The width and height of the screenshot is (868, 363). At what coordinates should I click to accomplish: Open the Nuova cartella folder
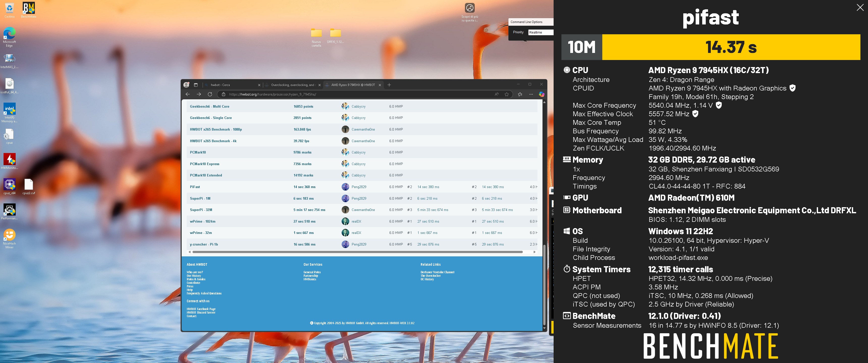(x=316, y=37)
